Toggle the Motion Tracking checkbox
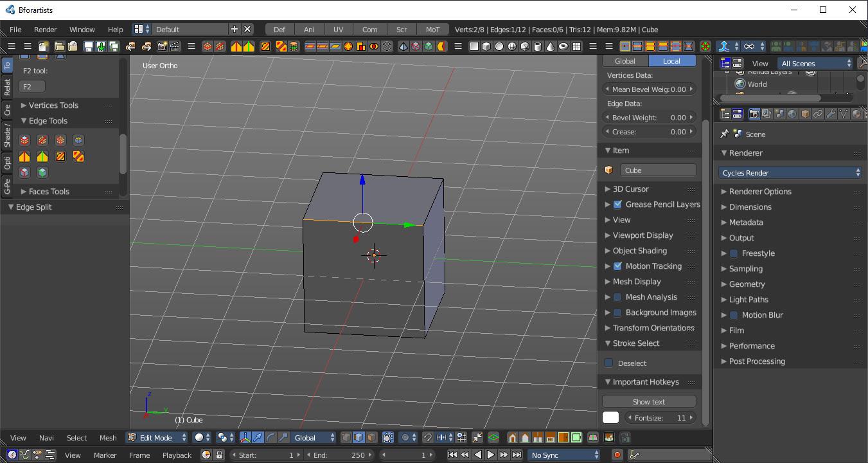Image resolution: width=868 pixels, height=463 pixels. (x=617, y=266)
